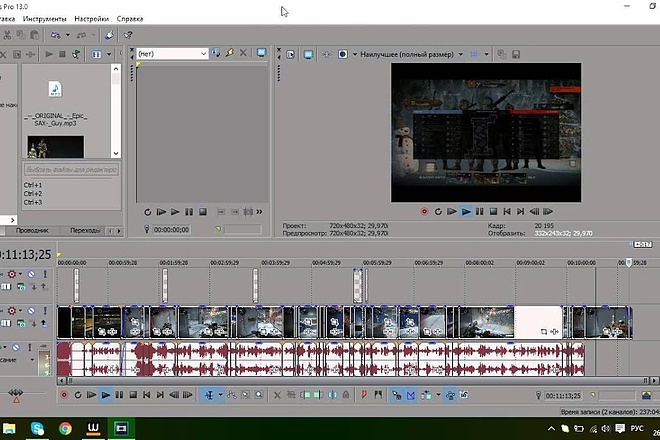Viewport: 660px width, 440px height.
Task: Select the video clip thumbnail in Project Media
Action: coord(56,147)
